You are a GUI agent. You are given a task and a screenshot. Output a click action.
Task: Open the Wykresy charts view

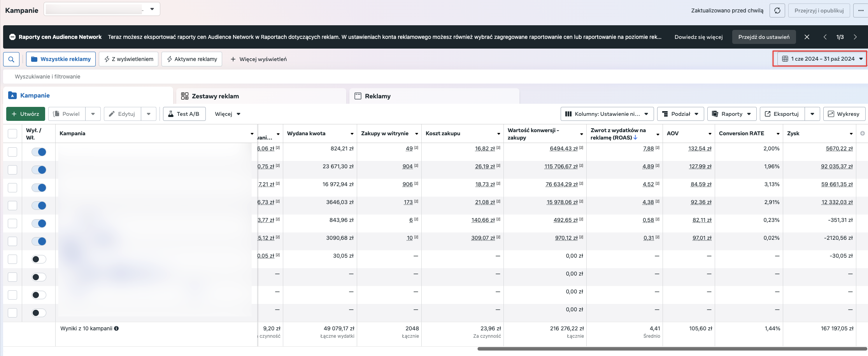pos(844,114)
